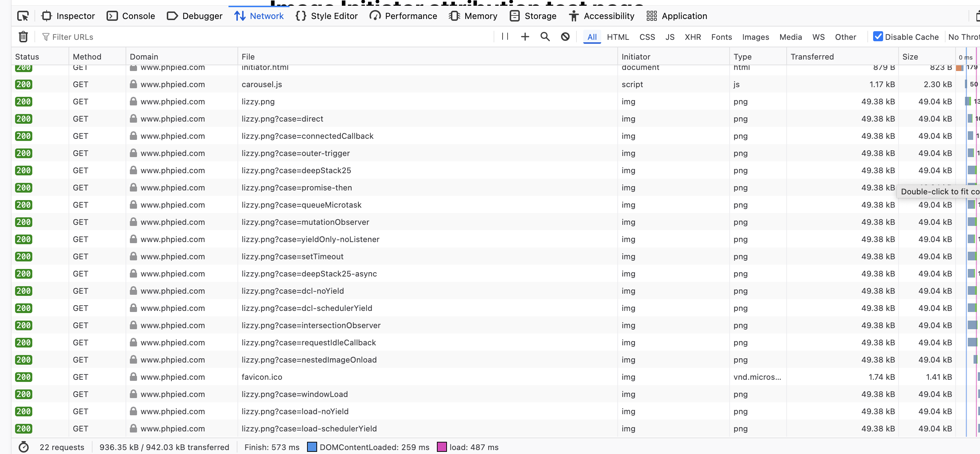This screenshot has height=454, width=980.
Task: Switch to the Performance tab
Action: pyautogui.click(x=403, y=16)
